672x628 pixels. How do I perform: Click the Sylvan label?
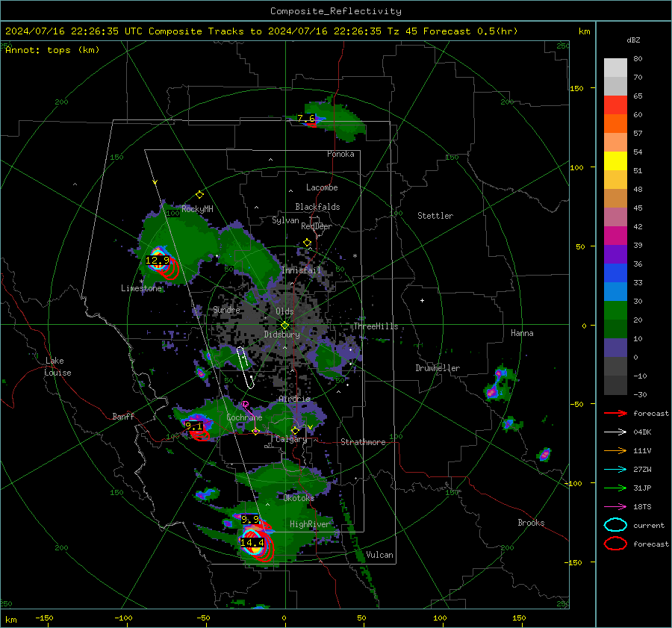pyautogui.click(x=285, y=220)
